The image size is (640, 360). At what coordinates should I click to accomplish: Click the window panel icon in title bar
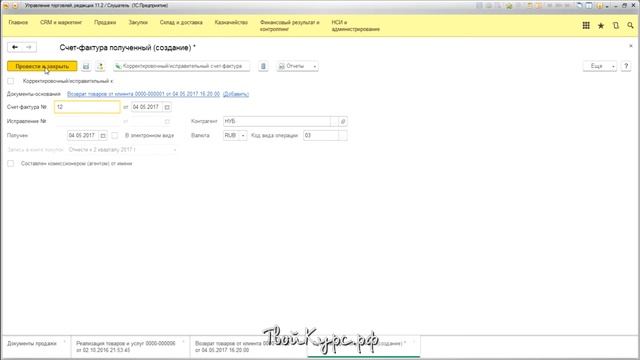click(x=589, y=6)
